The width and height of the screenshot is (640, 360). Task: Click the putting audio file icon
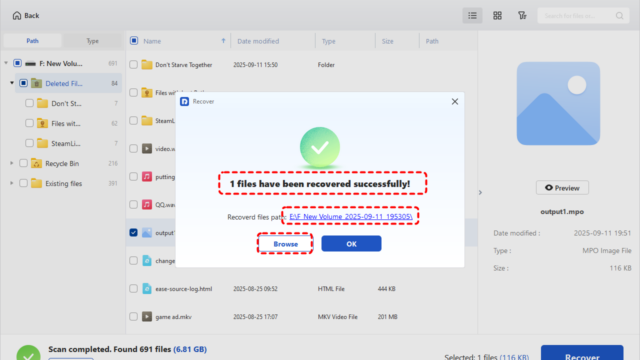147,176
